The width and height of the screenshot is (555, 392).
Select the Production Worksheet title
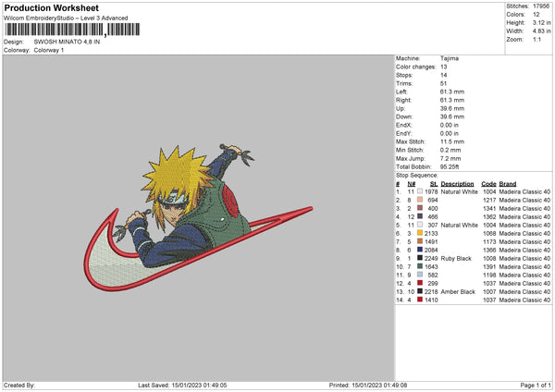pos(51,7)
